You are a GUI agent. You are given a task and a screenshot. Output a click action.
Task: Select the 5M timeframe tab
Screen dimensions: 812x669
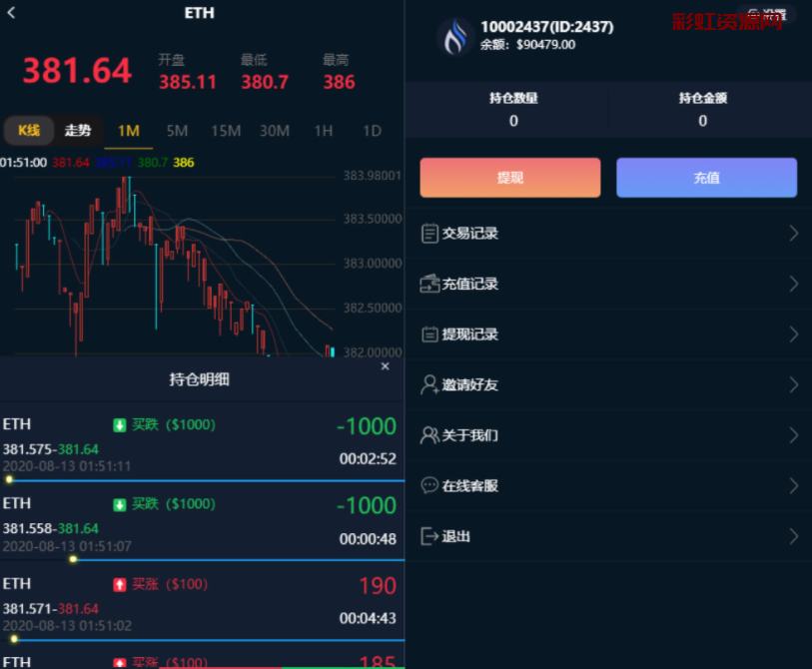coord(177,131)
